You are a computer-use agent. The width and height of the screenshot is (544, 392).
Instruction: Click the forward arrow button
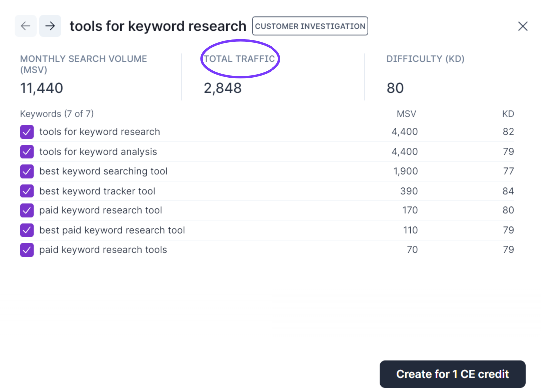[50, 26]
